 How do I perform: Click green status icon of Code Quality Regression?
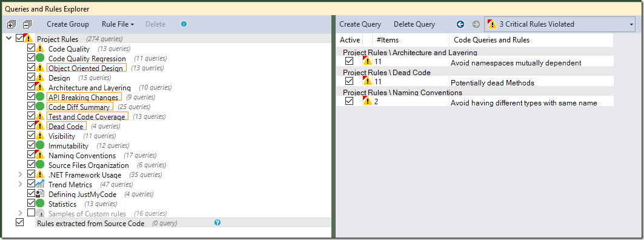click(x=40, y=58)
